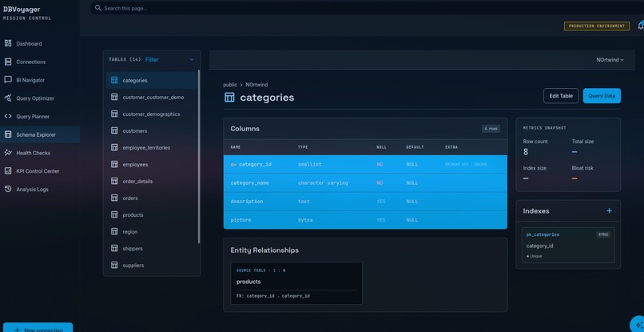The width and height of the screenshot is (644, 332).
Task: Click the BI Navigator chat icon
Action: pyautogui.click(x=8, y=80)
